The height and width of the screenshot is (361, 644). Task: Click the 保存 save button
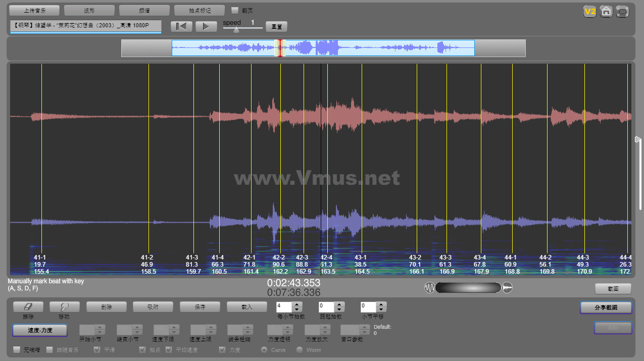[200, 306]
